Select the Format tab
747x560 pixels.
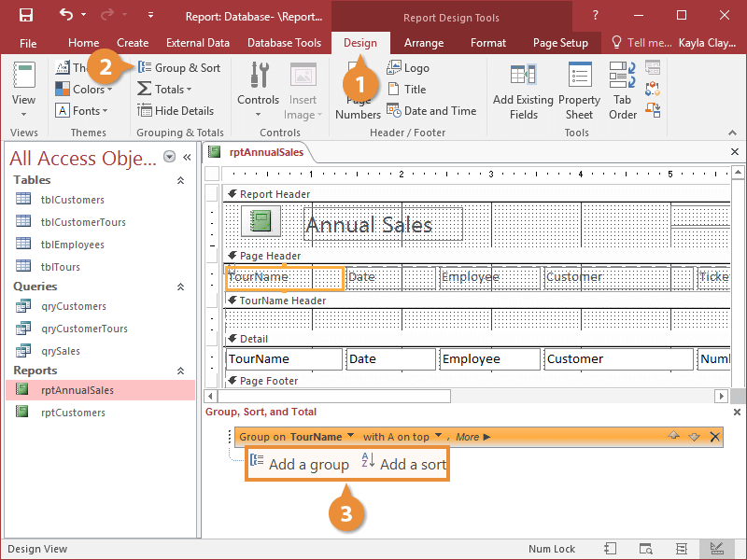coord(487,43)
